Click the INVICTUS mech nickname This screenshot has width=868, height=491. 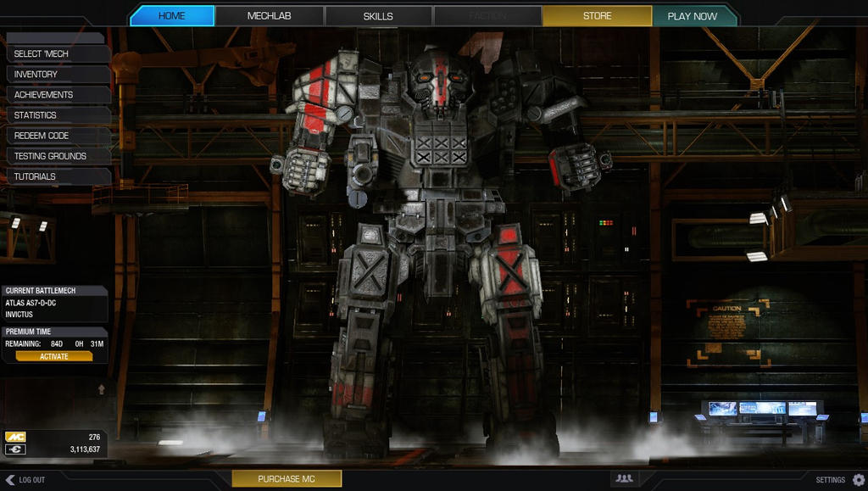[19, 315]
